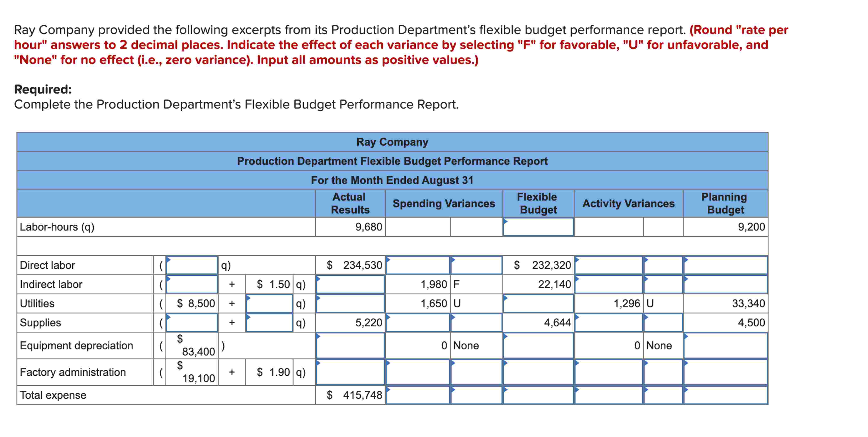Viewport: 868px width, 437px height.
Task: Click Total expense planning budget field
Action: (x=726, y=395)
